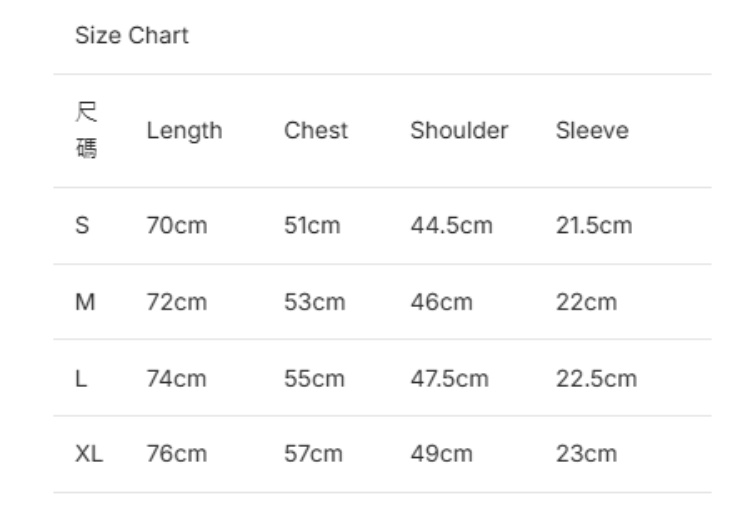Click the 72cm length cell
Image resolution: width=750 pixels, height=525 pixels.
[x=176, y=302]
